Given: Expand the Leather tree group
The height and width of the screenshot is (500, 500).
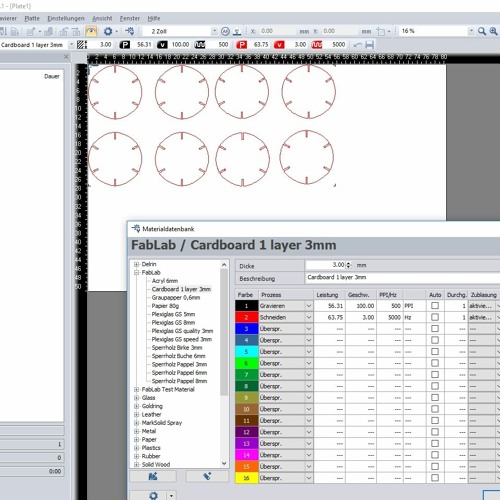Looking at the screenshot, I should pos(137,414).
